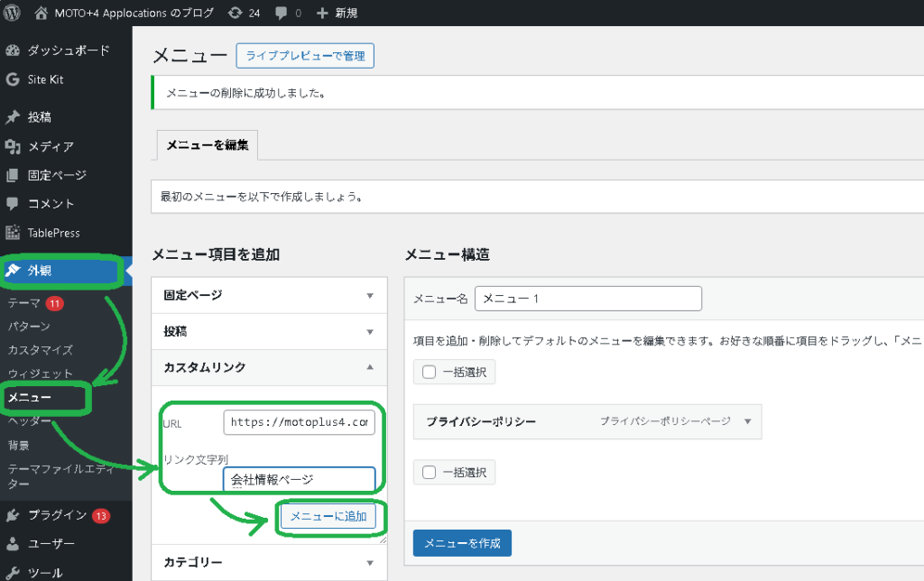
Task: Click the WordPress logo icon
Action: (x=12, y=13)
